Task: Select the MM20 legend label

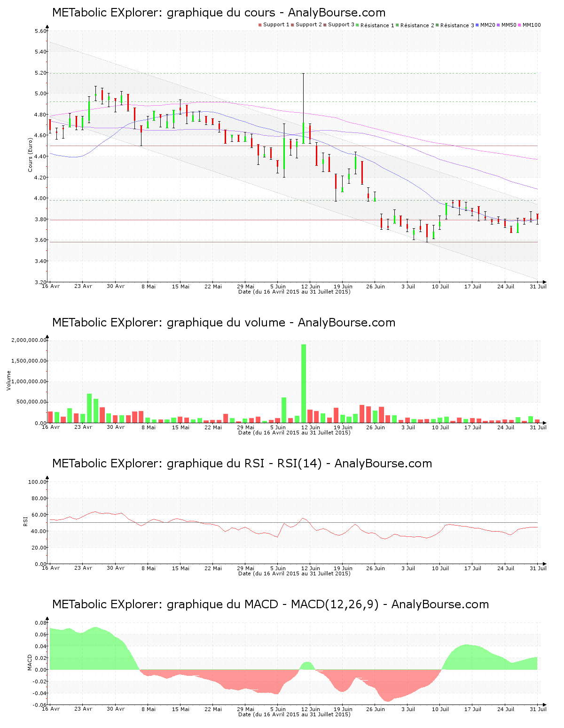Action: pyautogui.click(x=488, y=25)
